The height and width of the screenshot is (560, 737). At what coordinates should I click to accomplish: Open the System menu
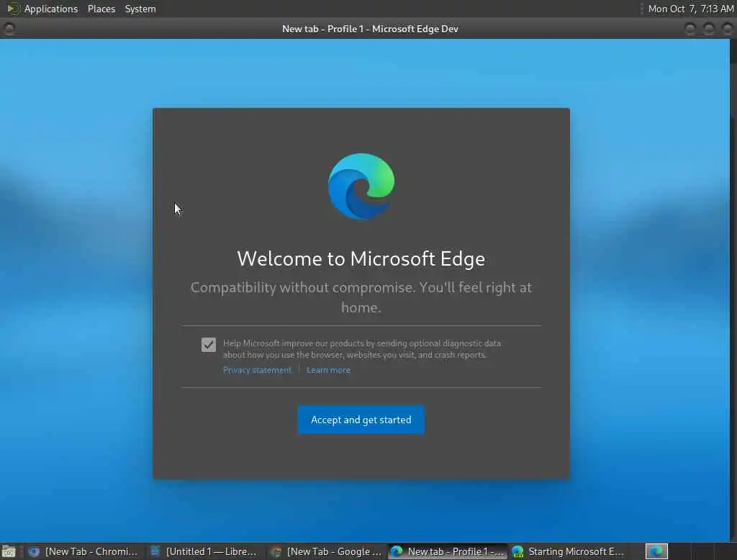coord(140,9)
